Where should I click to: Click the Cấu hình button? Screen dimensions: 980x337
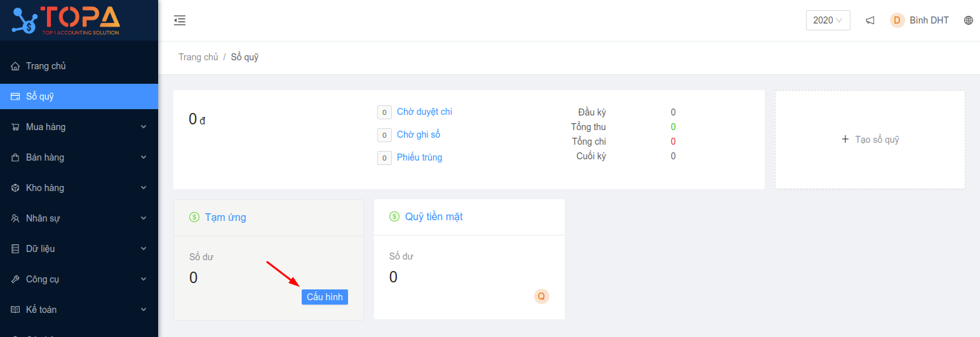pyautogui.click(x=325, y=297)
